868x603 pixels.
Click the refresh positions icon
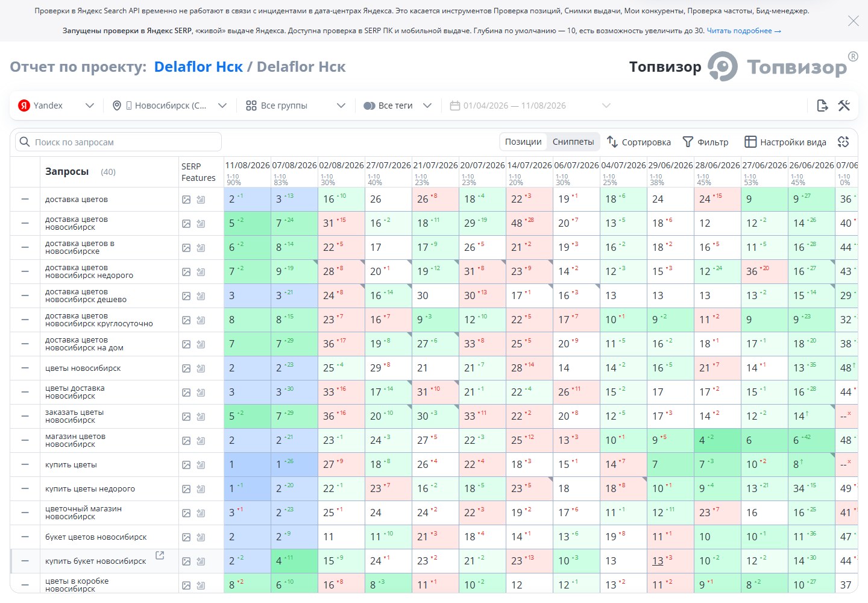(x=843, y=142)
